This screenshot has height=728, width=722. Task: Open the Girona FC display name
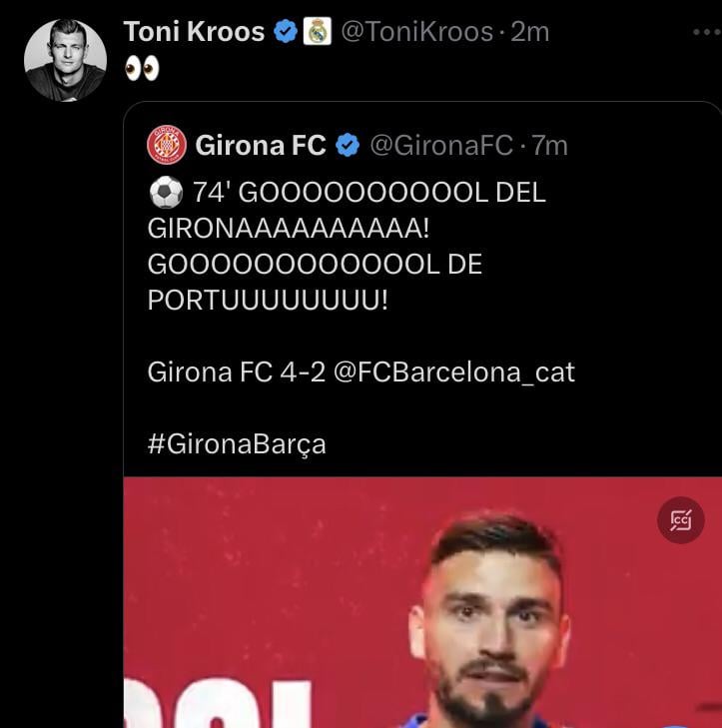tap(261, 146)
